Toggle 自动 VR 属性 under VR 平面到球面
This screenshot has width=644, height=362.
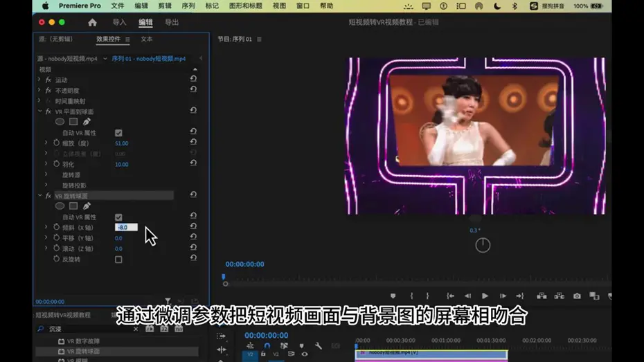[x=118, y=133]
